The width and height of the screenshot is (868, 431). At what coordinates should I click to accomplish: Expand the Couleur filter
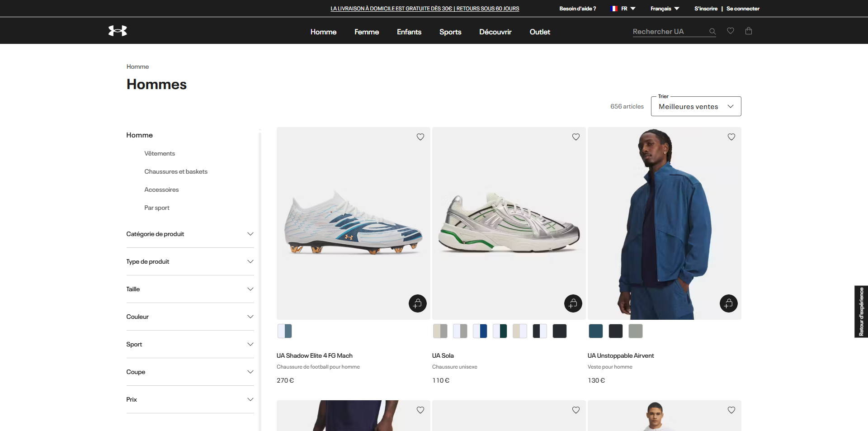point(190,317)
